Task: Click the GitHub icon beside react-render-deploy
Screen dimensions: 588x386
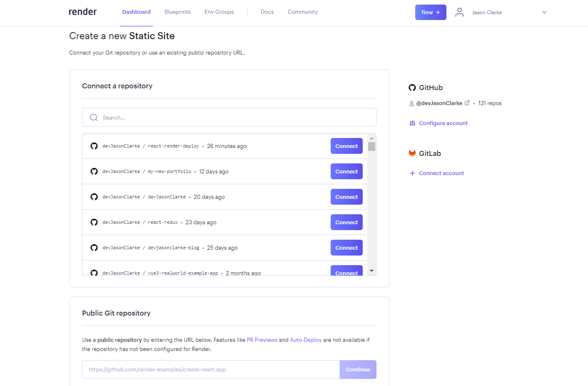Action: click(x=94, y=146)
